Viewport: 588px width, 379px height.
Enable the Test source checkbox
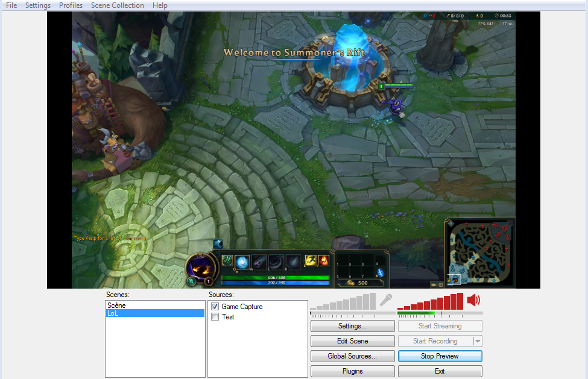[215, 317]
